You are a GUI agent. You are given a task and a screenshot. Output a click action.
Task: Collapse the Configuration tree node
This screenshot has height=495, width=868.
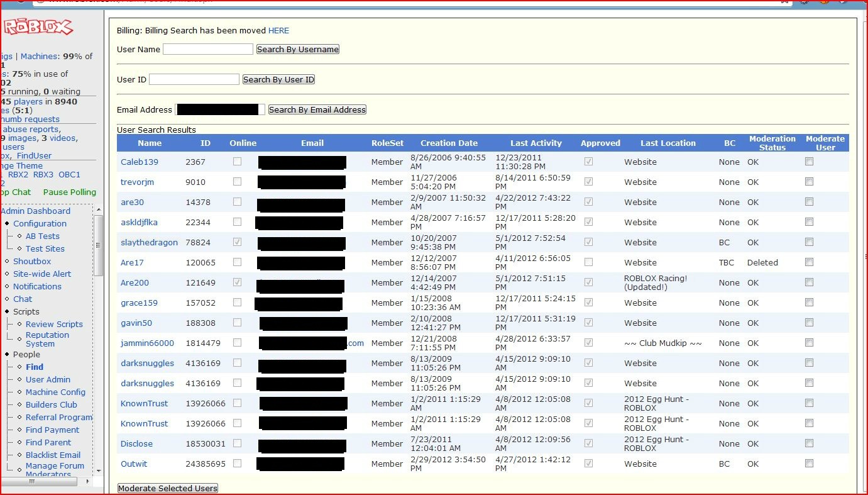click(x=7, y=224)
